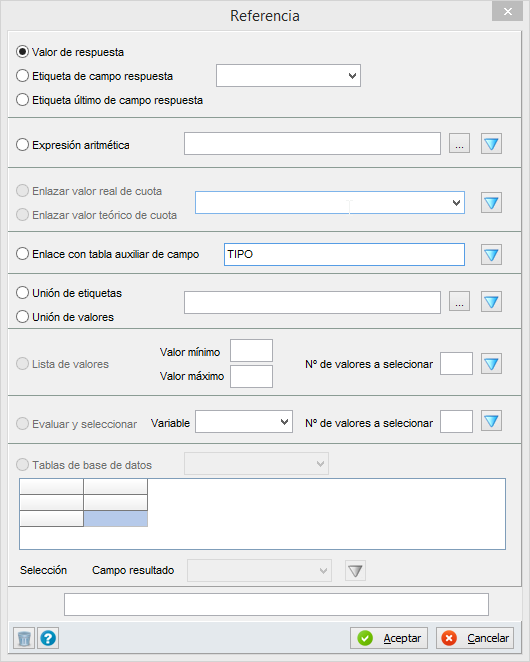Open the Variable dropdown
Image resolution: width=530 pixels, height=662 pixels.
click(244, 422)
